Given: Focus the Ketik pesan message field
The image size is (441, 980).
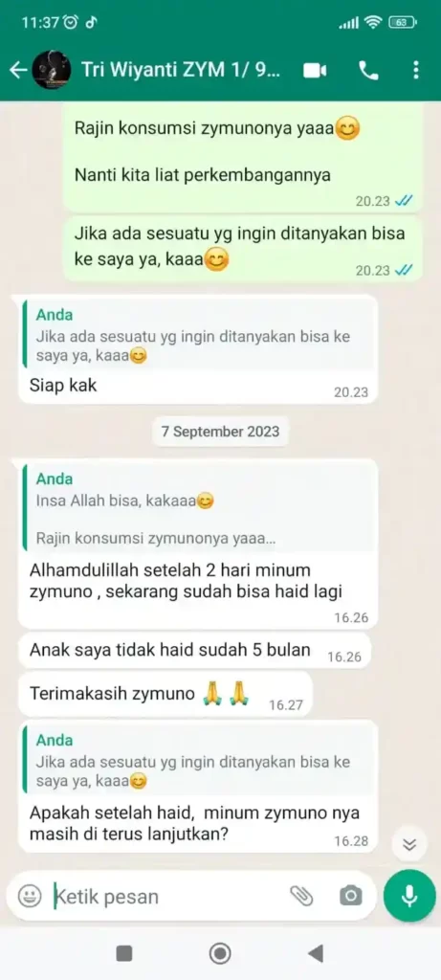Looking at the screenshot, I should pos(169,897).
